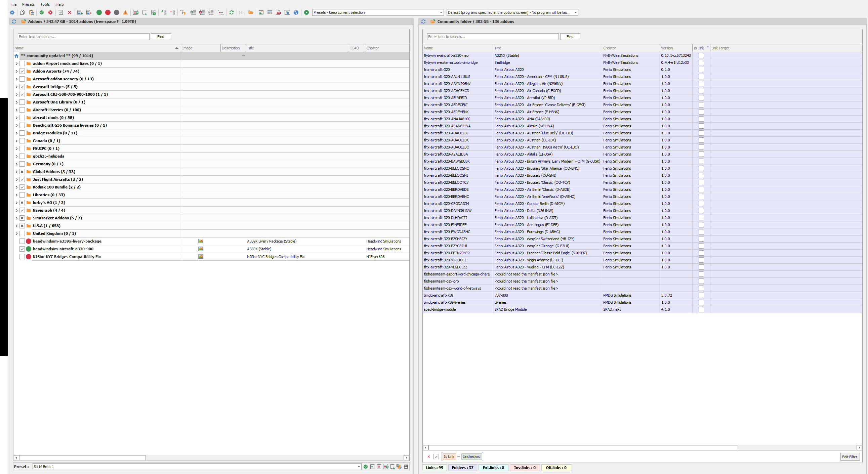Click the red circle status filter icon
Screen dimensions: 868x474
pyautogui.click(x=108, y=12)
